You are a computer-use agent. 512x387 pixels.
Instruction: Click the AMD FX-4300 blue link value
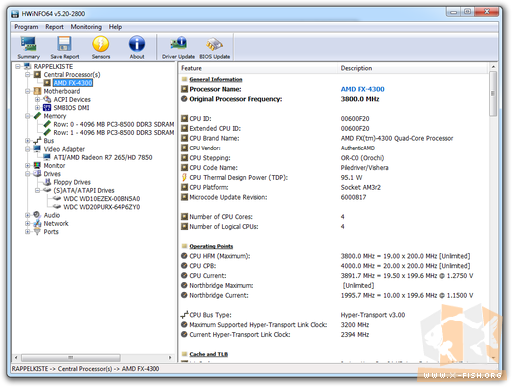pos(362,89)
